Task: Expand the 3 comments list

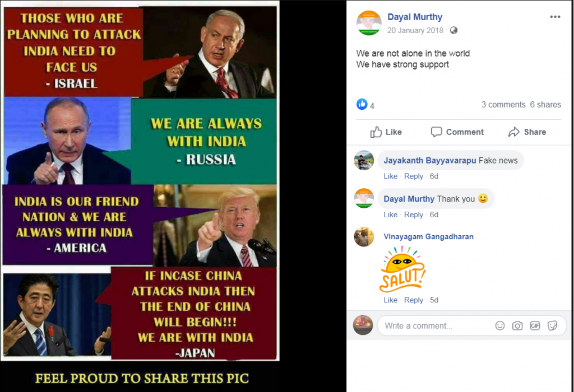Action: tap(503, 105)
